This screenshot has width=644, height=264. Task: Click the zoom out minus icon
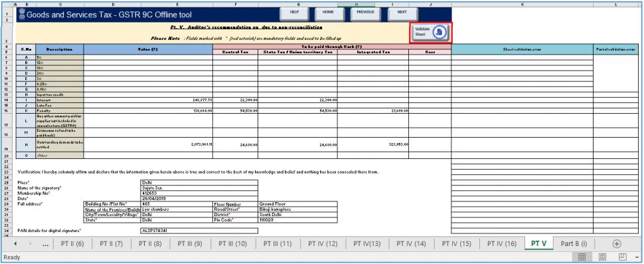pyautogui.click(x=637, y=257)
